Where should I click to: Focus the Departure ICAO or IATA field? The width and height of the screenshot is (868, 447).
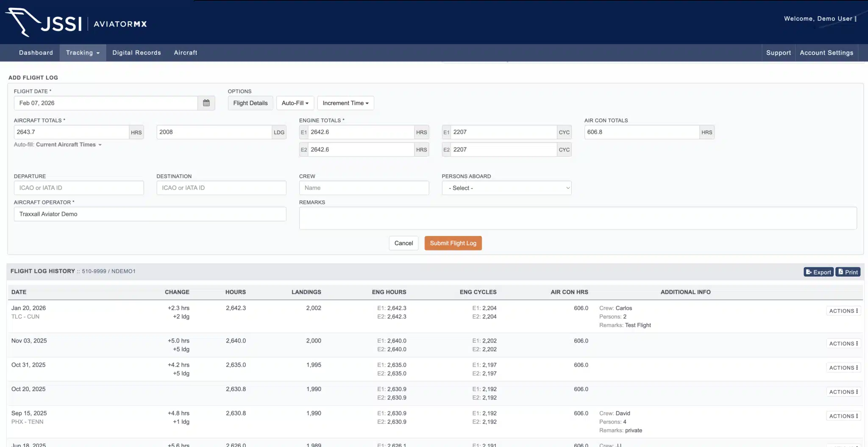[79, 188]
